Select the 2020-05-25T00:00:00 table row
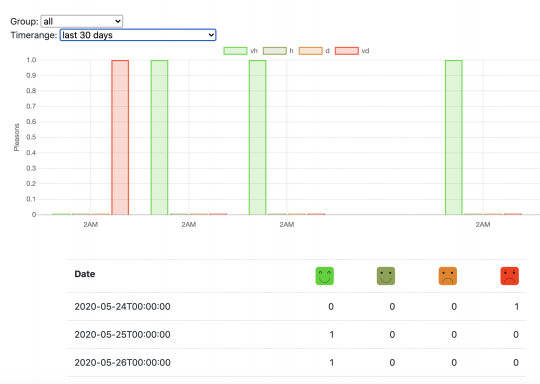This screenshot has width=540, height=384. click(x=297, y=334)
